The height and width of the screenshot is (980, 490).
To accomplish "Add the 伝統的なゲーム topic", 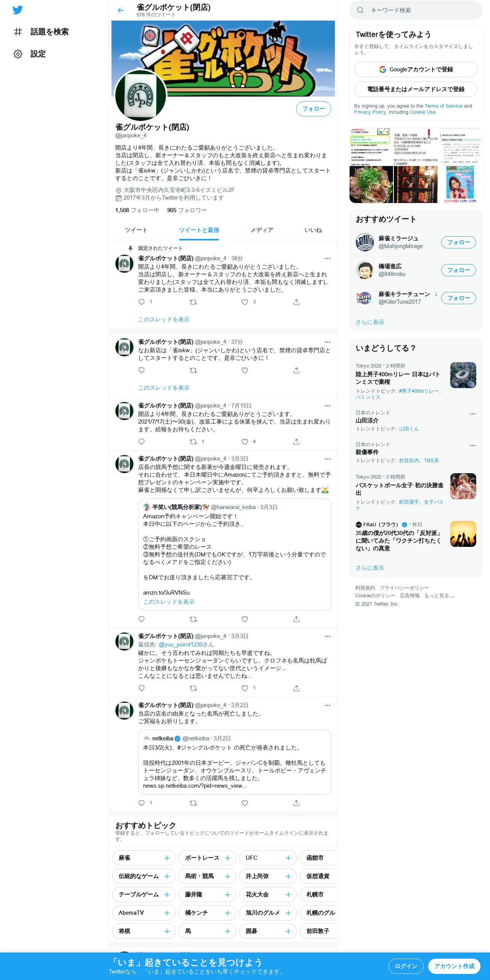I will (167, 876).
